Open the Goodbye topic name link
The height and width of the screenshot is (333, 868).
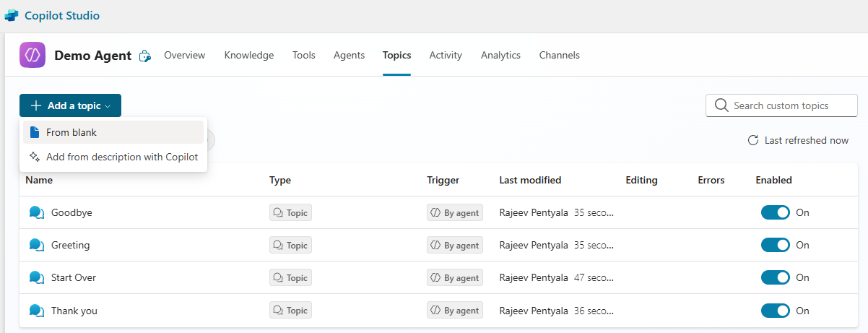71,212
